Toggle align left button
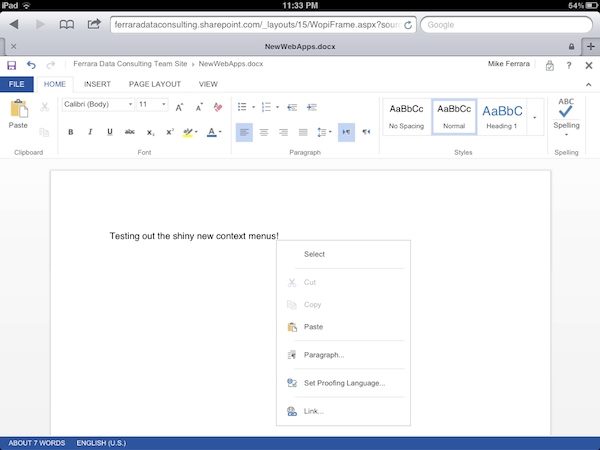Screen dimensions: 600x450 coord(244,132)
